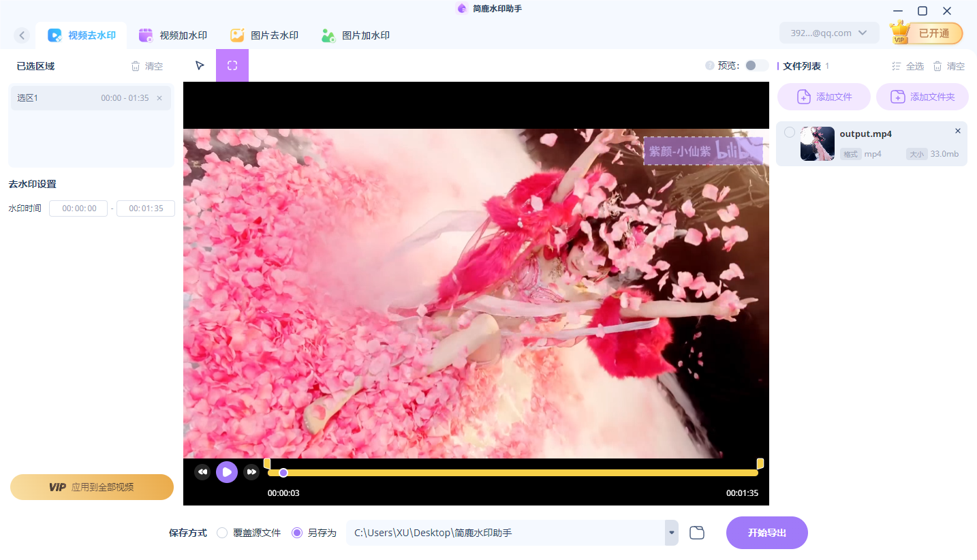Browse for output folder icon
This screenshot has height=560, width=977.
tap(697, 533)
